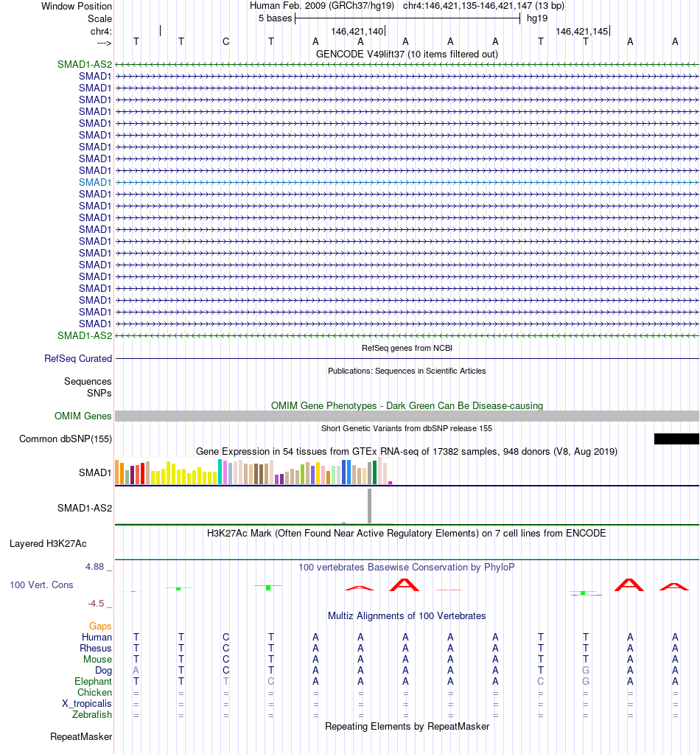Click the SNPs track label

tap(99, 394)
